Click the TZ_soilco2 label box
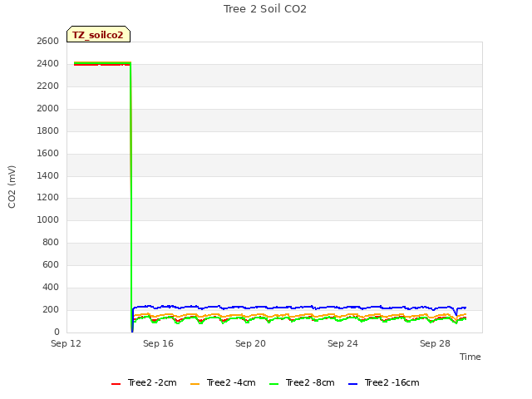This screenshot has width=532, height=399. click(x=98, y=34)
